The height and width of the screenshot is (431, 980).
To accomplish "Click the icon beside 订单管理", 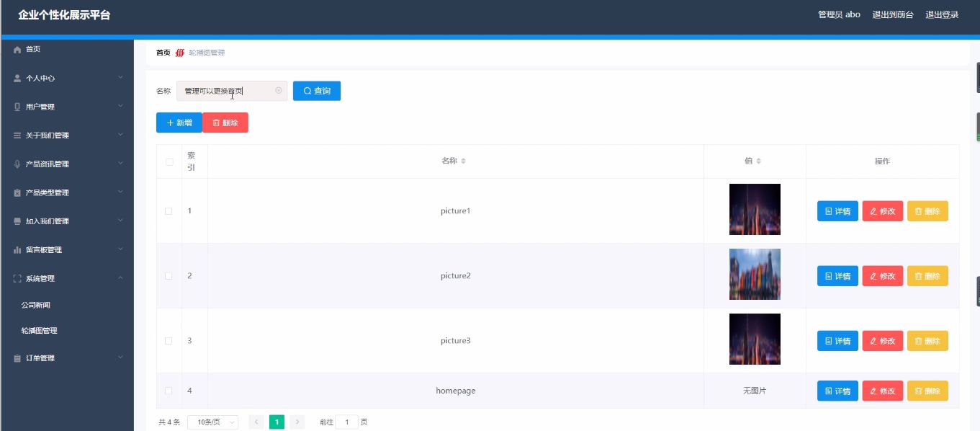I will coord(17,358).
